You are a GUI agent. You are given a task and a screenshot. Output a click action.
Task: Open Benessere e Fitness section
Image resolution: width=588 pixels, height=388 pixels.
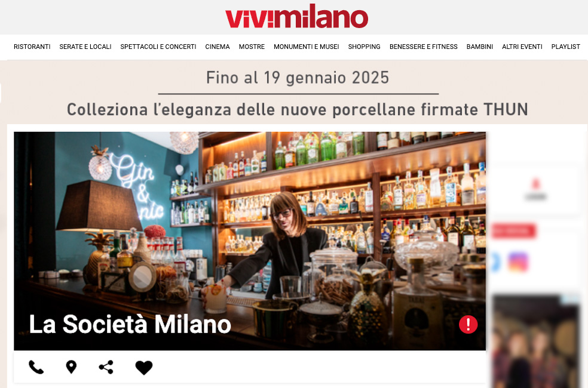(x=424, y=47)
